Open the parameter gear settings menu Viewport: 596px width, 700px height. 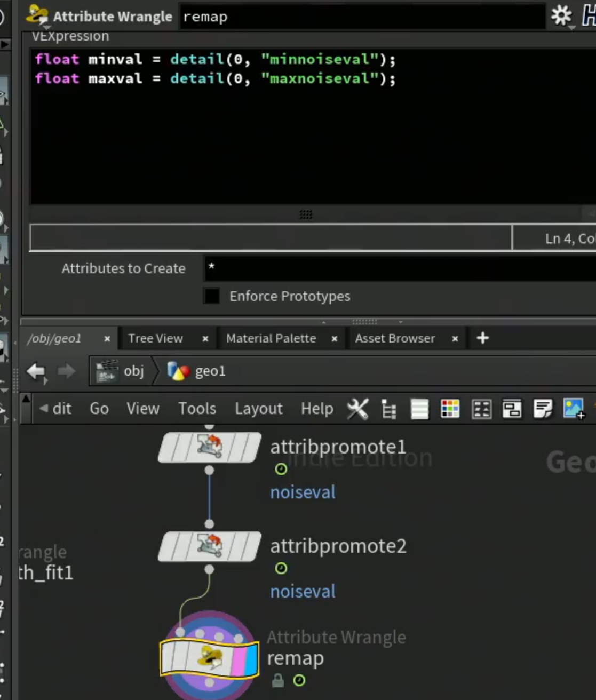[561, 16]
